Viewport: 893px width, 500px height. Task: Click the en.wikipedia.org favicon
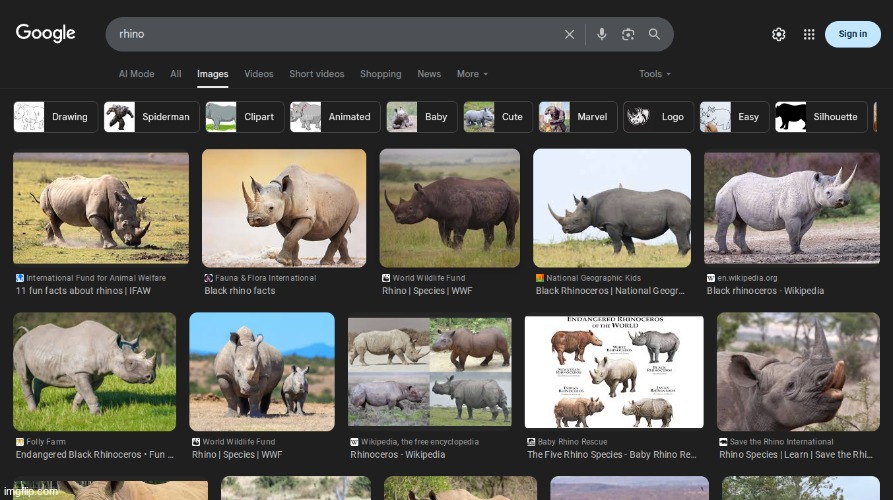point(711,278)
